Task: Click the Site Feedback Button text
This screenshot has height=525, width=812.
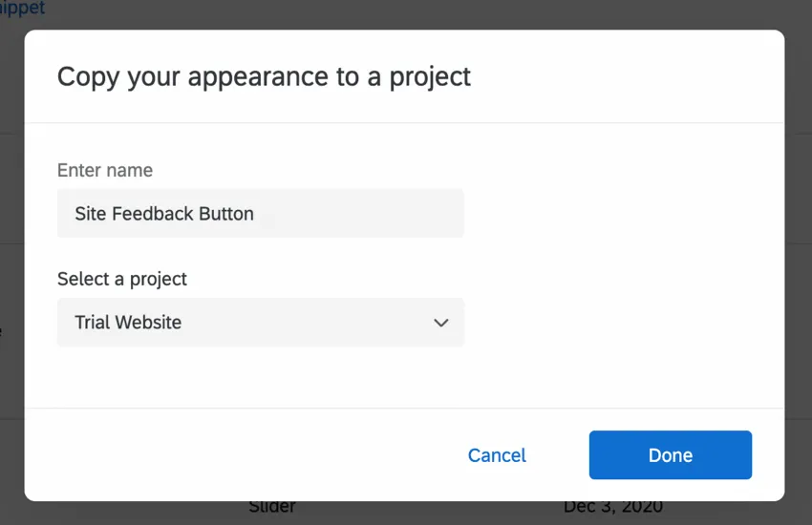Action: [164, 213]
